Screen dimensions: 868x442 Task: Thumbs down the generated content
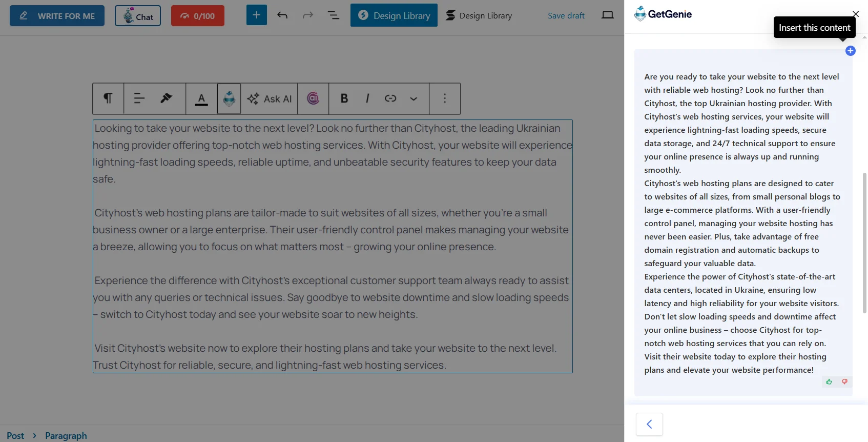844,381
